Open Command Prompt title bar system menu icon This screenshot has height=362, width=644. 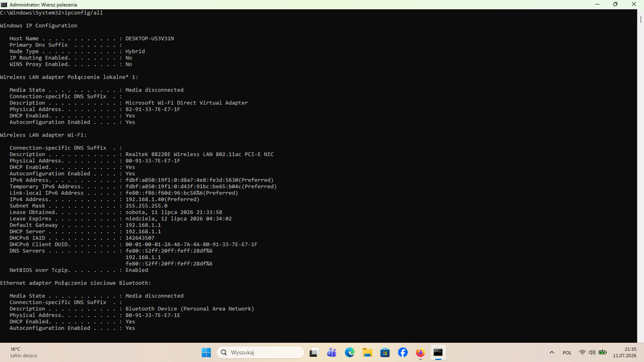(4, 5)
